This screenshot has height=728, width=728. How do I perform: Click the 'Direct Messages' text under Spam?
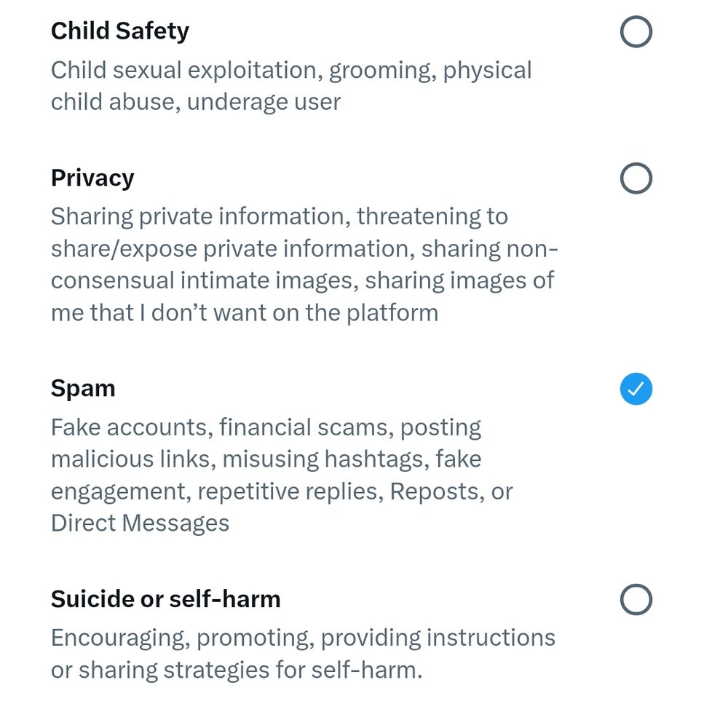click(141, 523)
